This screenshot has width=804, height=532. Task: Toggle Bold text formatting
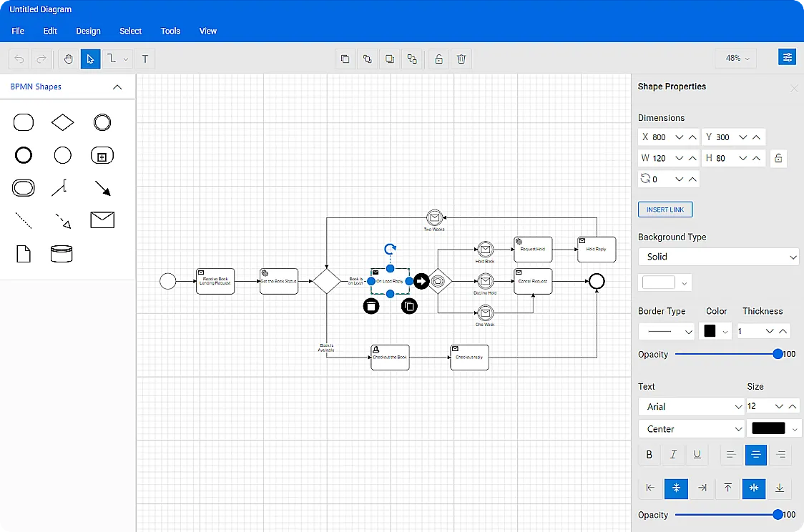649,454
